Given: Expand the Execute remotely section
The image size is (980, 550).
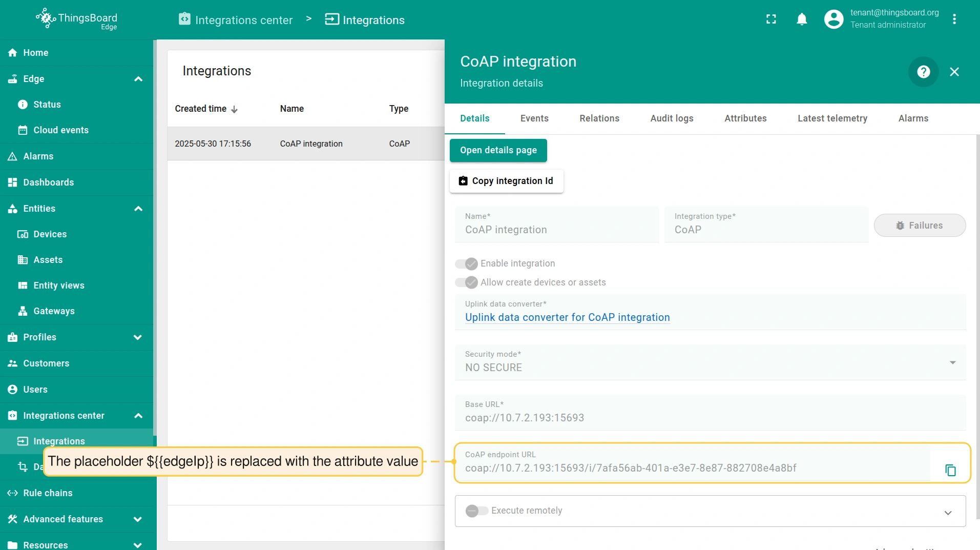Looking at the screenshot, I should pos(948,513).
